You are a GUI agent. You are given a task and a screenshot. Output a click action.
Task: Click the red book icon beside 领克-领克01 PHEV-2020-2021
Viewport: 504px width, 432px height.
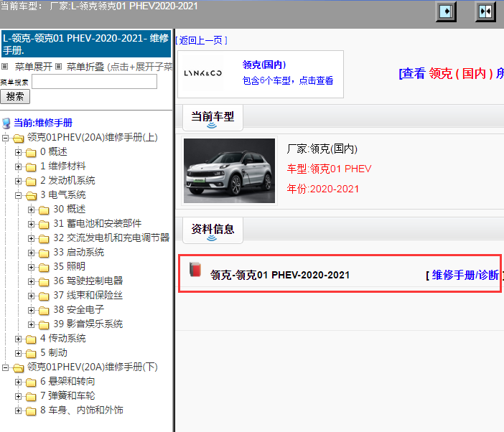[195, 269]
